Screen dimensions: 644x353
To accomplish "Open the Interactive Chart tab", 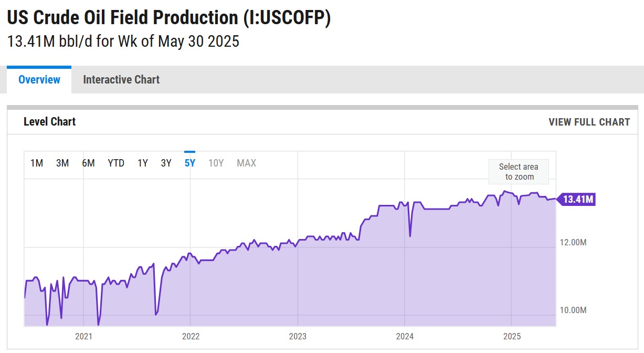I will pyautogui.click(x=121, y=80).
